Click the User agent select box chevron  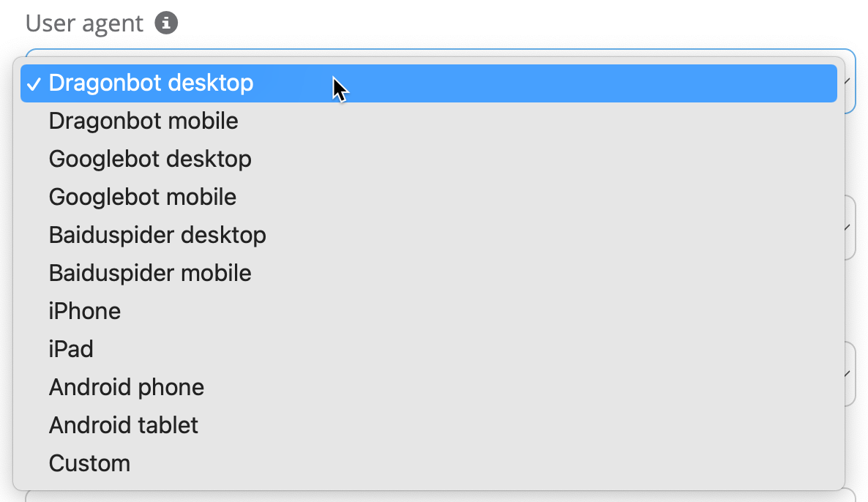(x=849, y=81)
